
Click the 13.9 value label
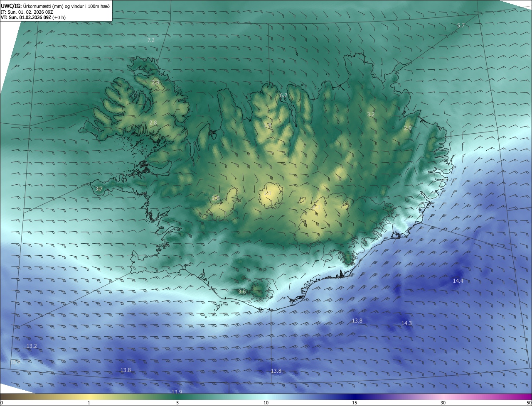pyautogui.click(x=177, y=391)
